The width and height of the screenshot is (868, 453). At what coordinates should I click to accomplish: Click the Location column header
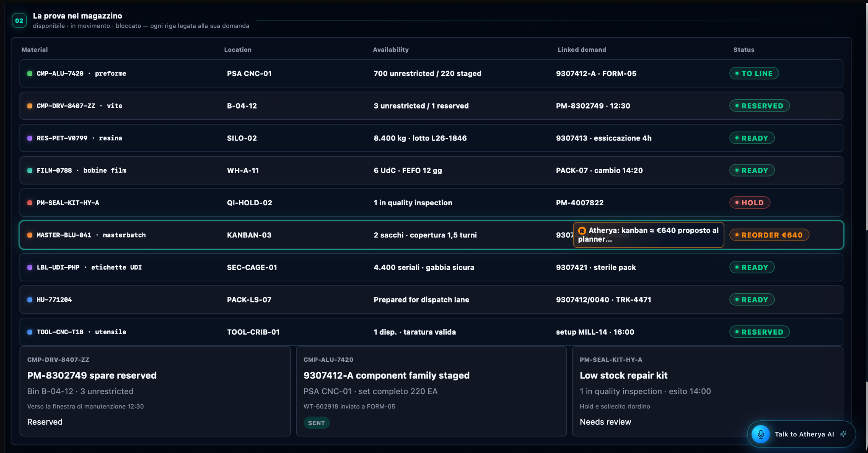click(x=238, y=50)
